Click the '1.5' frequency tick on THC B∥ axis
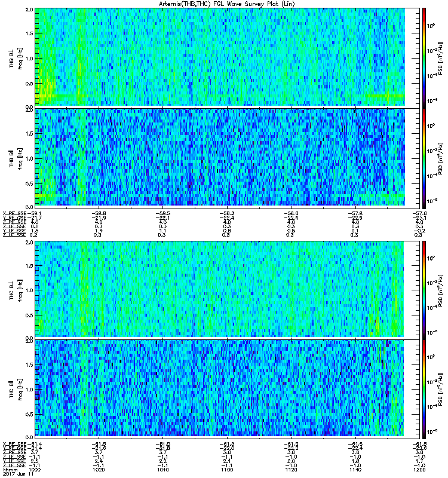Viewport: 448px width, 478px height. pos(29,364)
